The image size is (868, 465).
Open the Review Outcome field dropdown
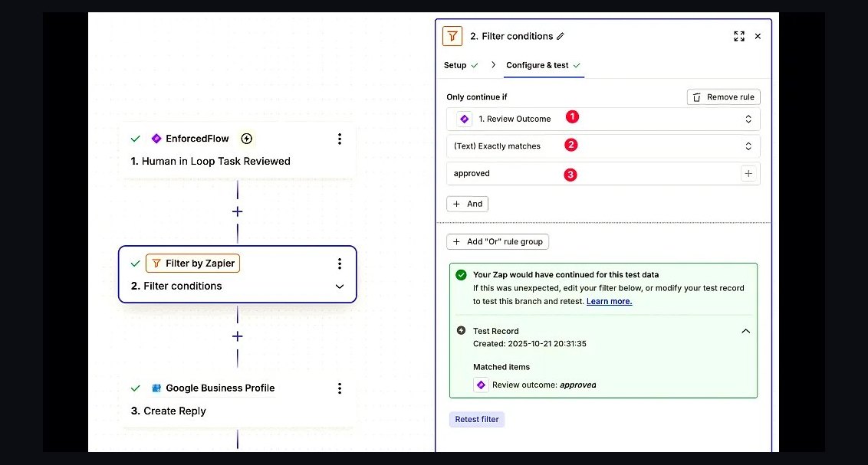(603, 119)
